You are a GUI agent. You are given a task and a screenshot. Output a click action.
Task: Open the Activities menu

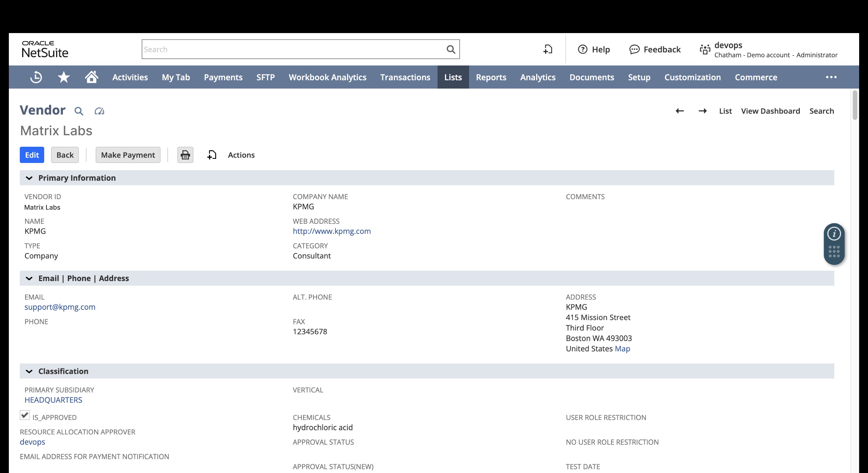pos(130,77)
